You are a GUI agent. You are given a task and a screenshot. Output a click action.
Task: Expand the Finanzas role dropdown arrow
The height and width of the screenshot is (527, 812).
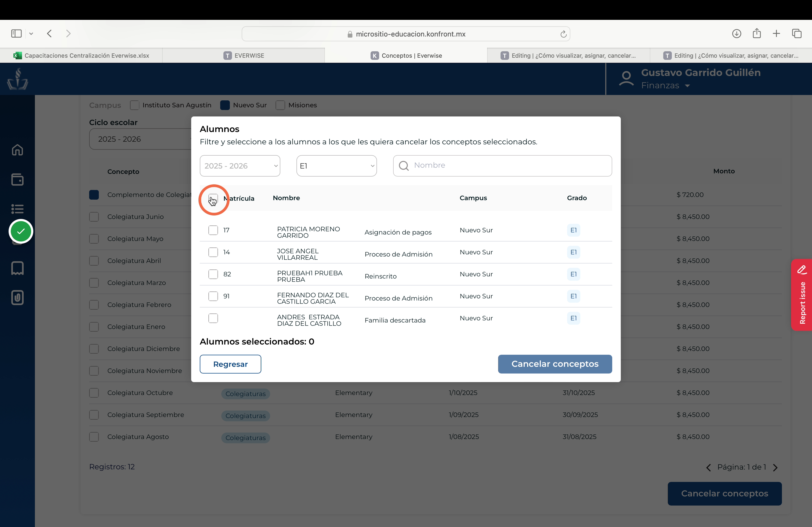click(687, 86)
